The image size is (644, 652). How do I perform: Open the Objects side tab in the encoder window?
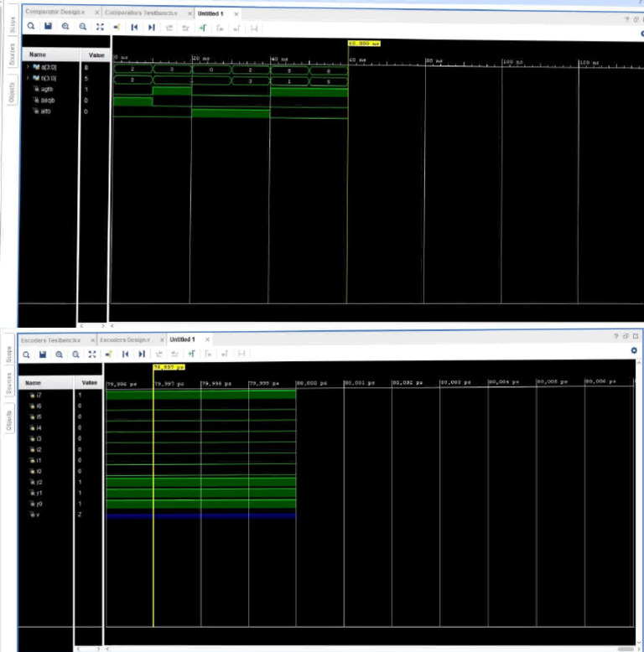[x=9, y=420]
